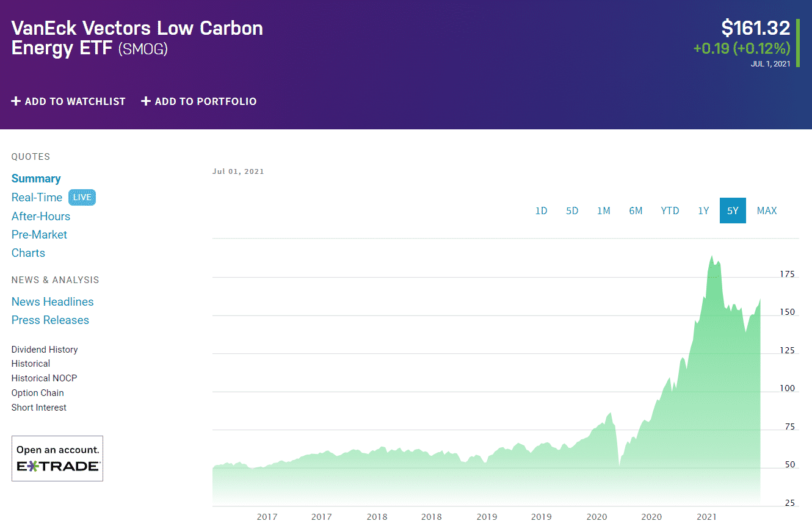The width and height of the screenshot is (812, 529).
Task: Go to Pre-Market quotes
Action: 39,234
